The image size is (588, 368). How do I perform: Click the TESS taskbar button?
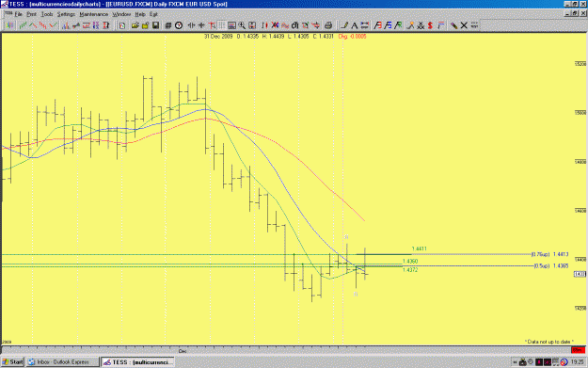click(138, 362)
